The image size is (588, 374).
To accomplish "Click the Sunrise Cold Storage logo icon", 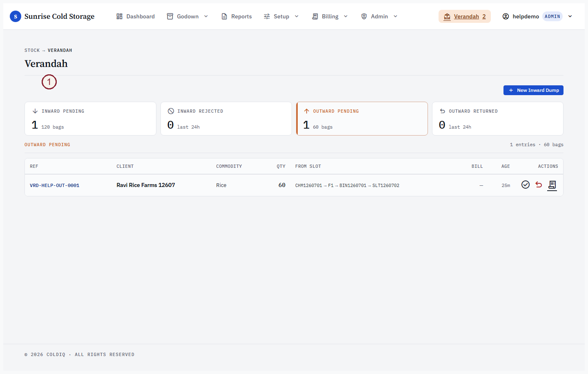I will click(16, 16).
